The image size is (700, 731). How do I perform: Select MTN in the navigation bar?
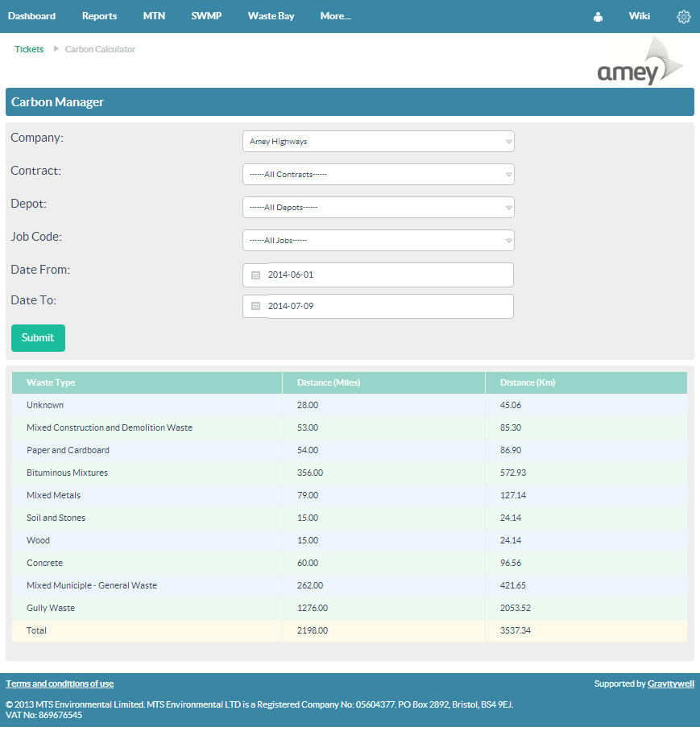[154, 16]
